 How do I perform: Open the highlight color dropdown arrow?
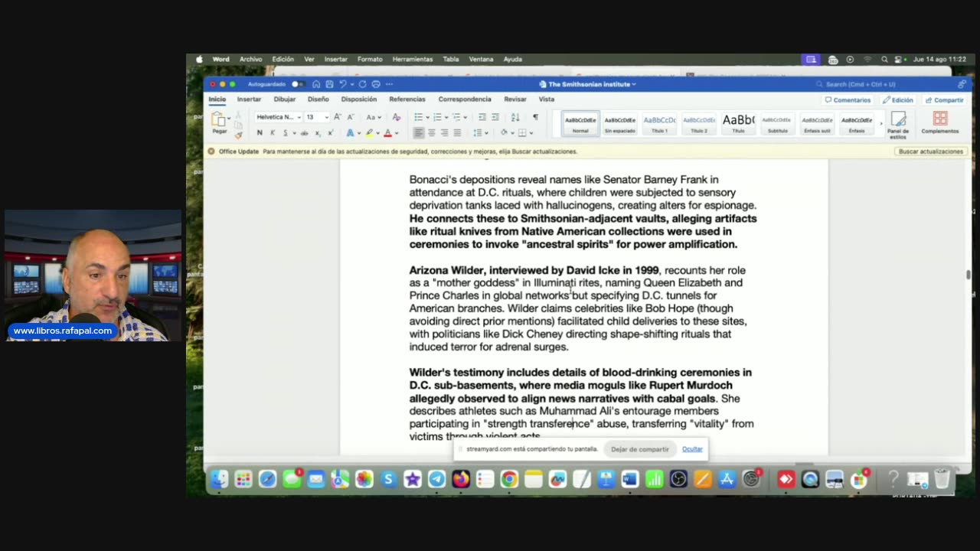pyautogui.click(x=378, y=133)
